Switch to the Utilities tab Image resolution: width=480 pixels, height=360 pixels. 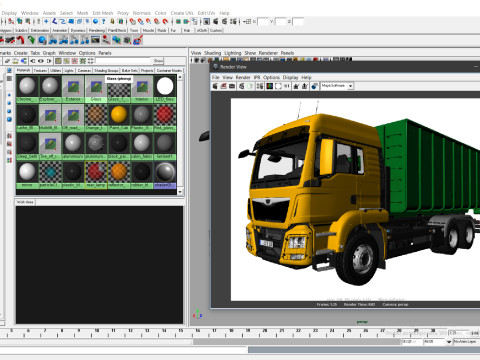pyautogui.click(x=56, y=71)
